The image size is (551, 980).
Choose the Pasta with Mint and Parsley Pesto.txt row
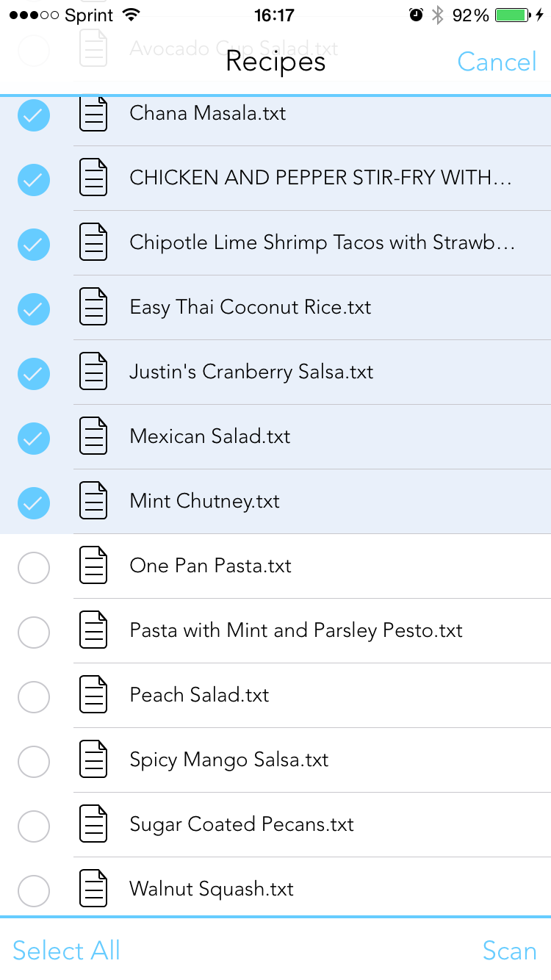pos(275,631)
